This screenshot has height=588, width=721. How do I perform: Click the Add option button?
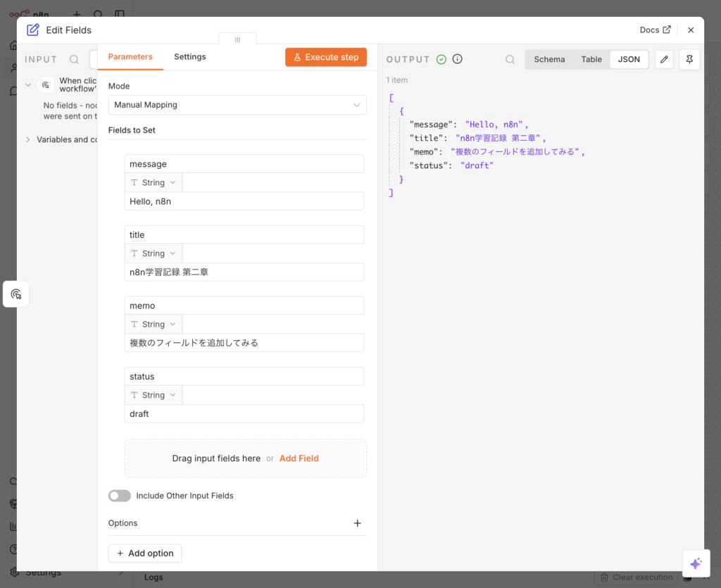145,553
